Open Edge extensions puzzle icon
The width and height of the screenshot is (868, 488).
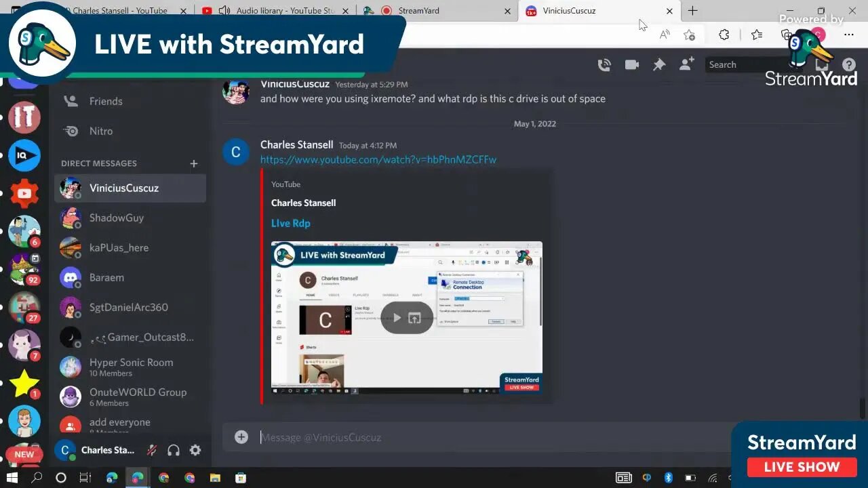724,35
